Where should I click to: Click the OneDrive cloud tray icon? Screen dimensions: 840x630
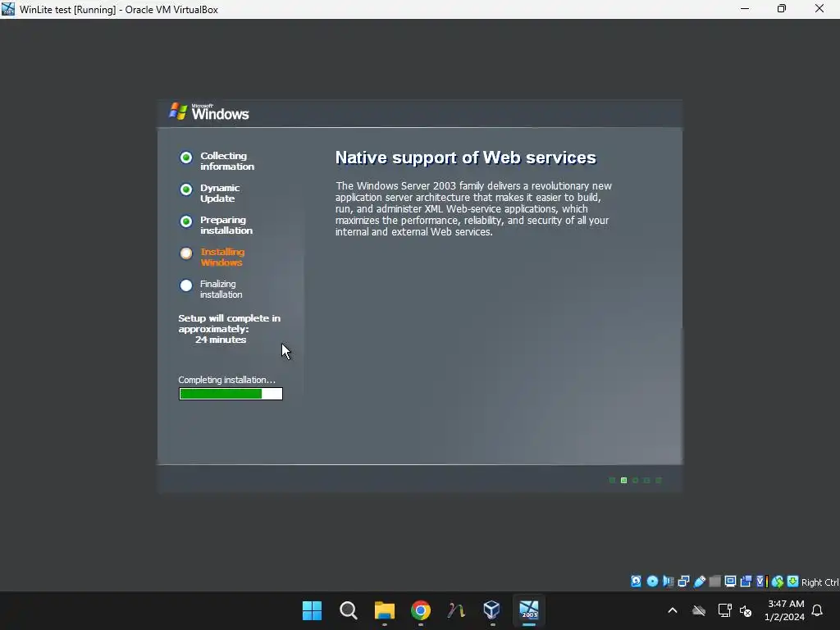tap(699, 610)
